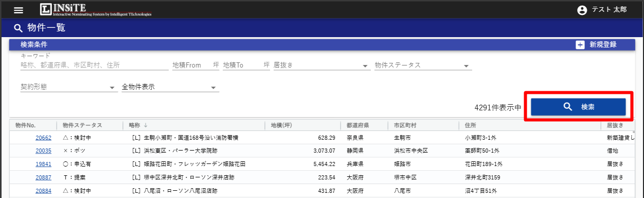The image size is (644, 198).
Task: Click area value 5,454.22
Action: point(324,164)
